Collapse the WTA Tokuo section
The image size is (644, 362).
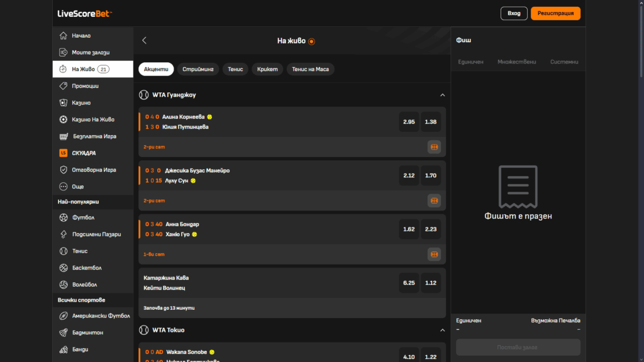click(x=442, y=330)
